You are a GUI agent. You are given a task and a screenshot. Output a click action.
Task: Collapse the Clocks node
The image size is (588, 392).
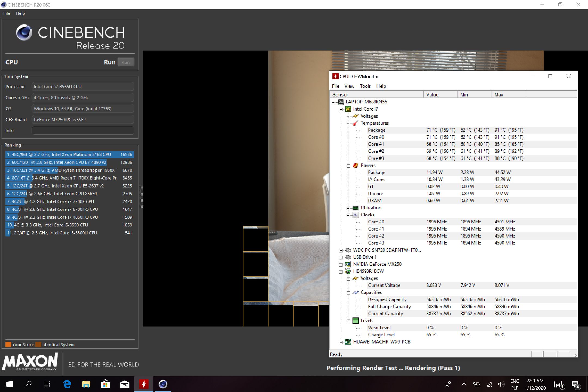point(348,215)
